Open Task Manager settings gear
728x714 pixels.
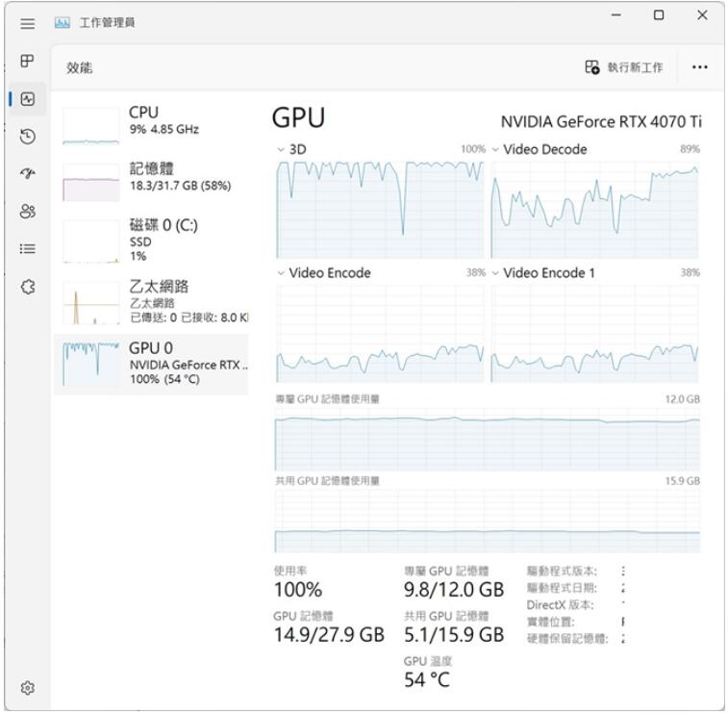[27, 687]
